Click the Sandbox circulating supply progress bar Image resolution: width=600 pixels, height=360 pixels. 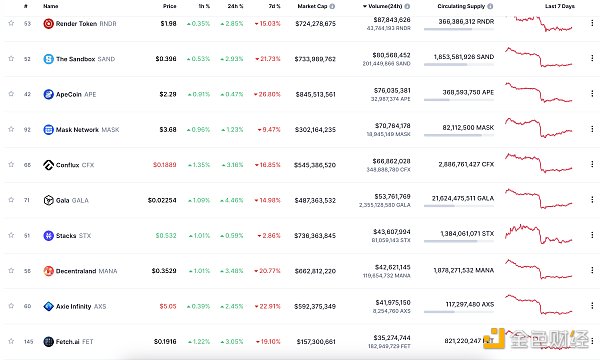[x=459, y=65]
